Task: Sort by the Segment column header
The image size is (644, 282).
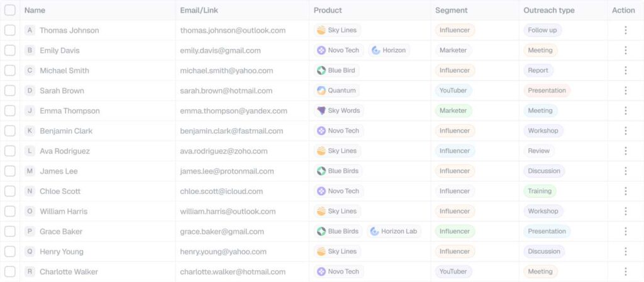Action: click(x=450, y=10)
